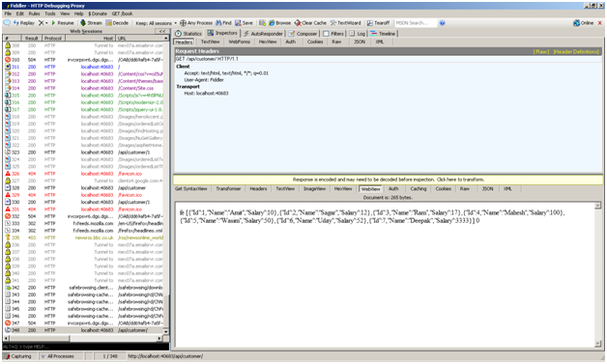The image size is (607, 364).
Task: Open the TextWizard tool
Action: click(x=345, y=23)
